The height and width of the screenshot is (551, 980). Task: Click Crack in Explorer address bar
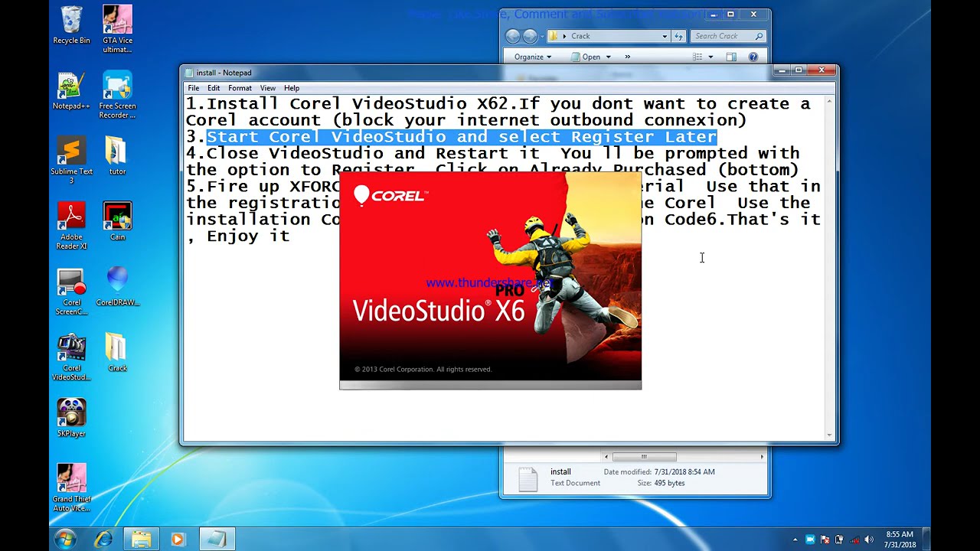[580, 36]
